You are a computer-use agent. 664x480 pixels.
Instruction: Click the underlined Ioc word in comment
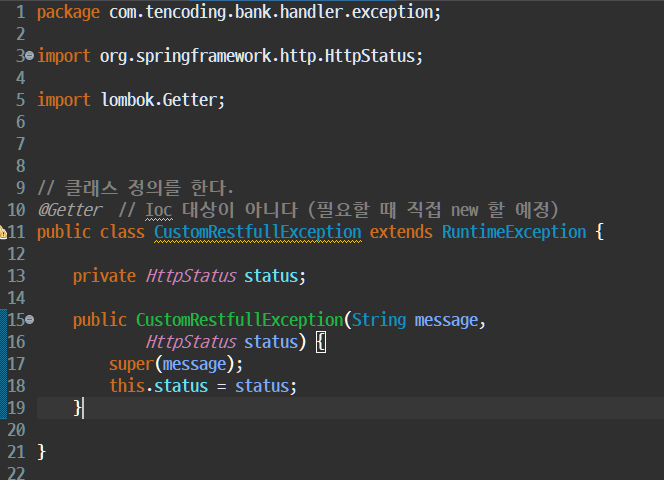tap(159, 210)
